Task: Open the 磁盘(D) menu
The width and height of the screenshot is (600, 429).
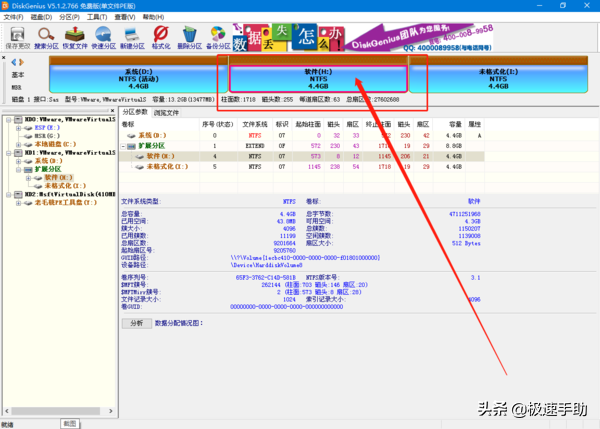Action: [x=41, y=17]
